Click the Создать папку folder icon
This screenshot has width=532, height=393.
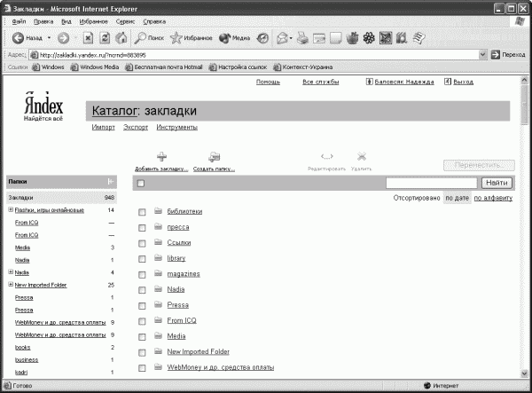(214, 156)
